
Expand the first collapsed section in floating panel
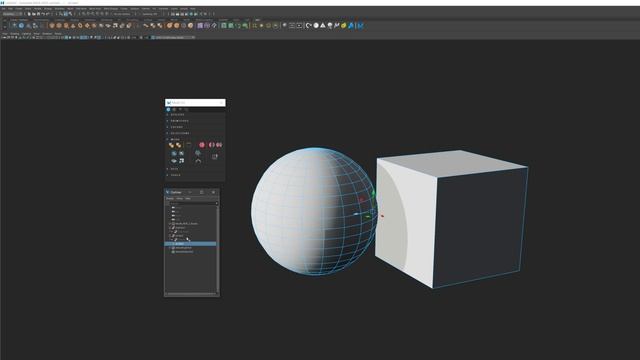(x=167, y=115)
